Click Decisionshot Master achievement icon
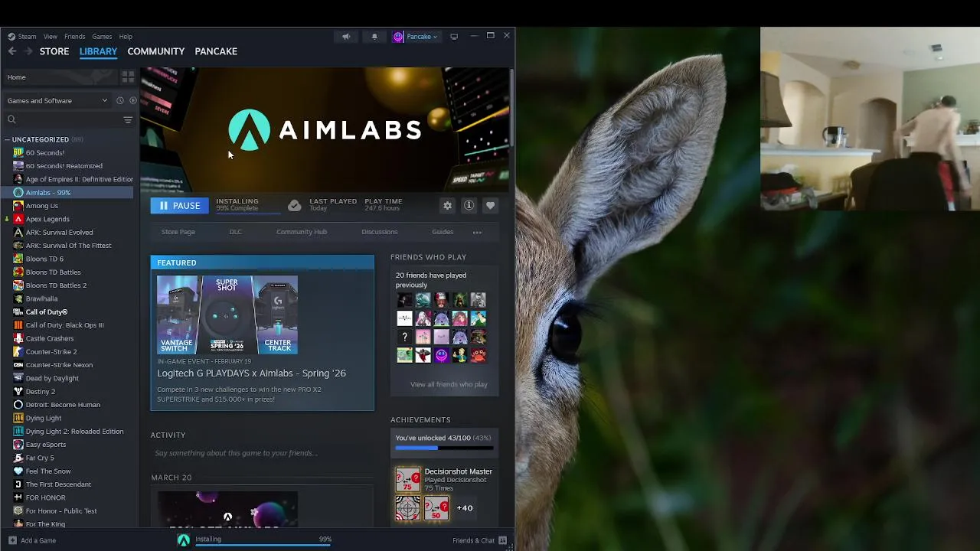980x551 pixels. pos(407,480)
